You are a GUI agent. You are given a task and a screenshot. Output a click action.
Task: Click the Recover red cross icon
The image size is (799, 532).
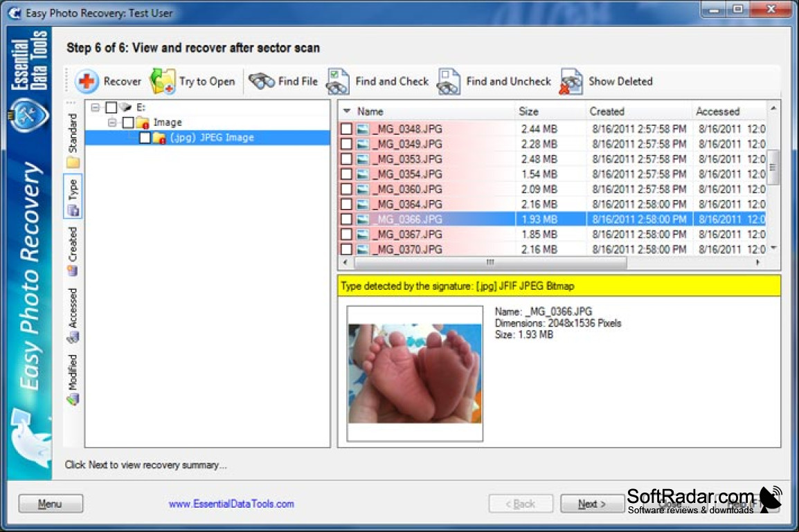click(x=87, y=82)
